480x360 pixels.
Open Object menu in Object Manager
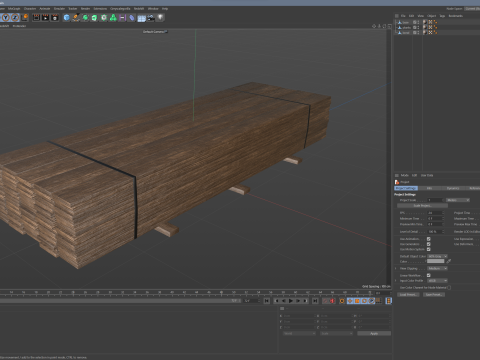431,16
